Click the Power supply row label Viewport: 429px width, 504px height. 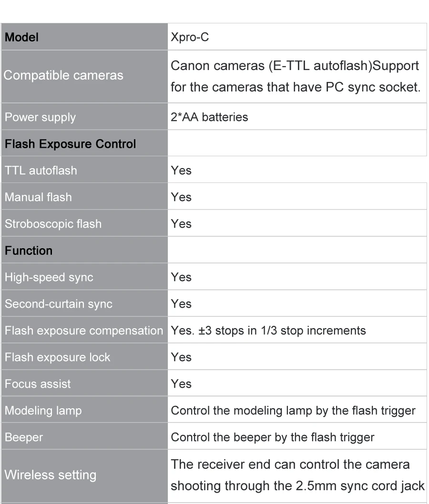(40, 117)
